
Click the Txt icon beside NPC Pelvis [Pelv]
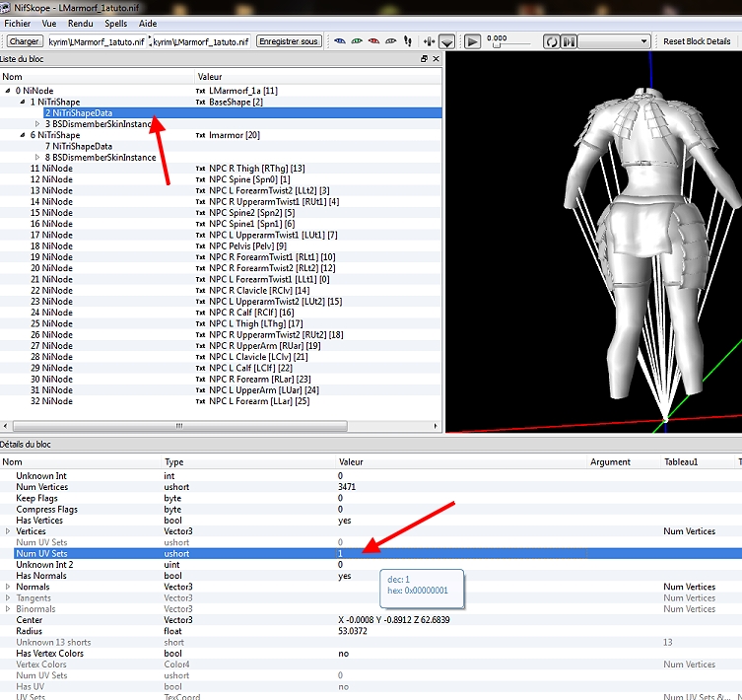(x=201, y=246)
